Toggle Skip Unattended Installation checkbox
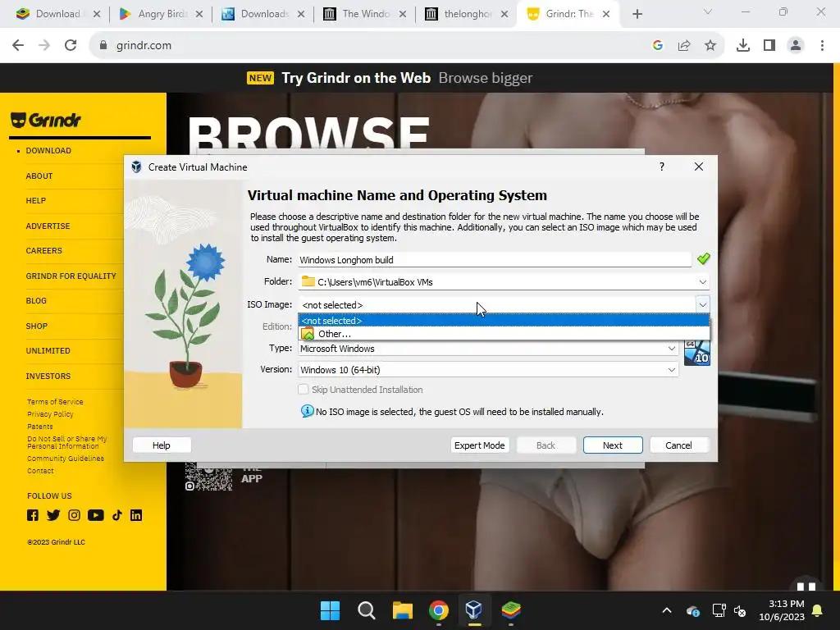The image size is (840, 630). coord(304,390)
